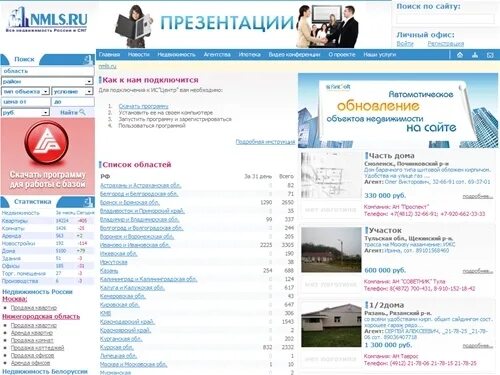Focus the цена от input field
The width and height of the screenshot is (500, 375).
point(26,102)
